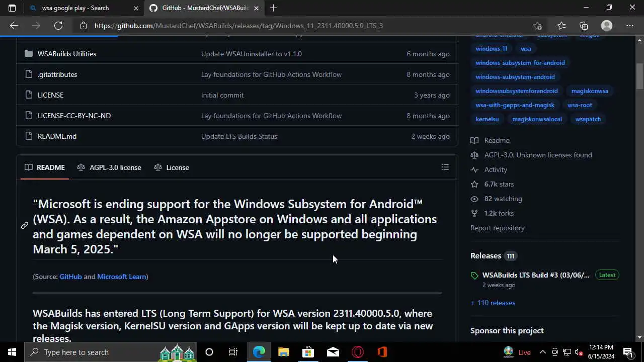Click the address bar URL field
Screen dimensions: 644x362
302,26
